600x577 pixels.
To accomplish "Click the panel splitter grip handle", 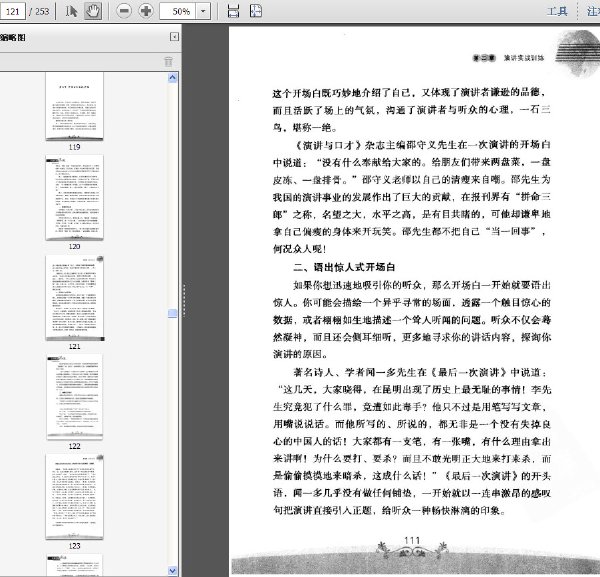I will coord(184,300).
